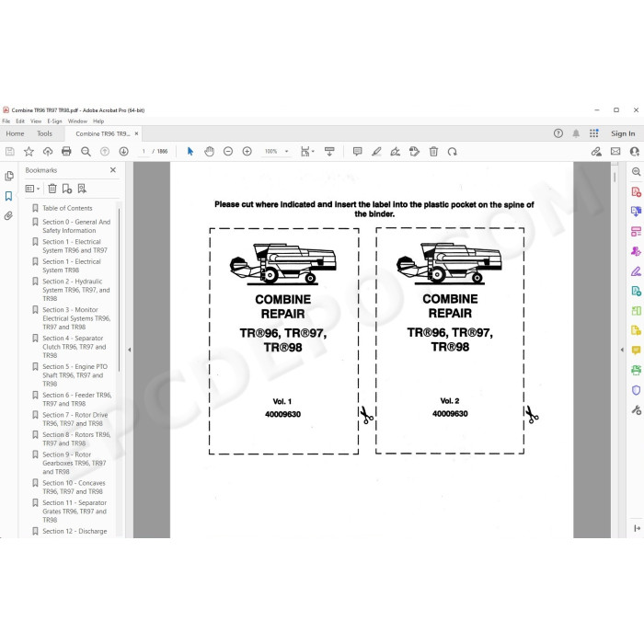Choose the Selection arrow tool
This screenshot has height=644, width=644.
[x=190, y=152]
